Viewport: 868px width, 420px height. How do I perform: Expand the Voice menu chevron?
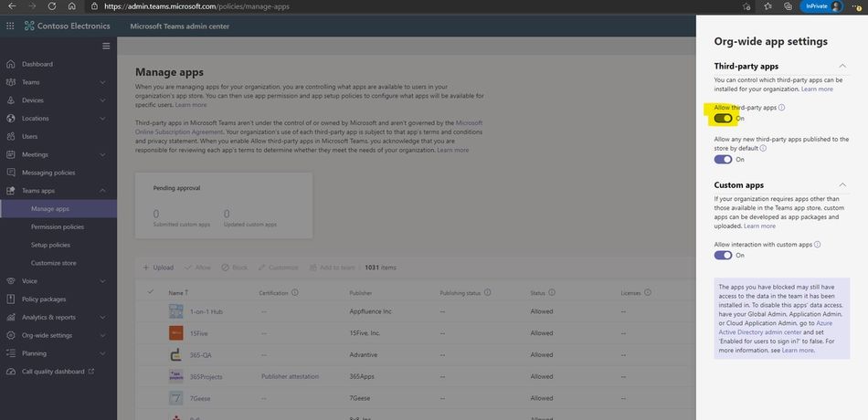[x=103, y=281]
